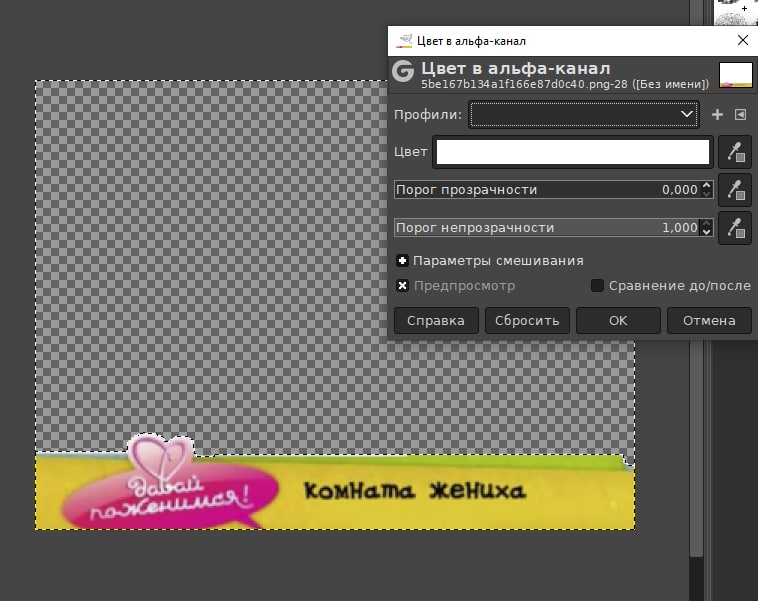Click the Справка button

pyautogui.click(x=436, y=321)
